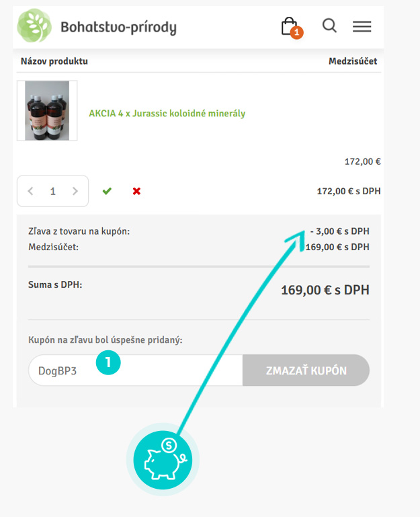
Task: Remove product with the red X
Action: coord(136,191)
